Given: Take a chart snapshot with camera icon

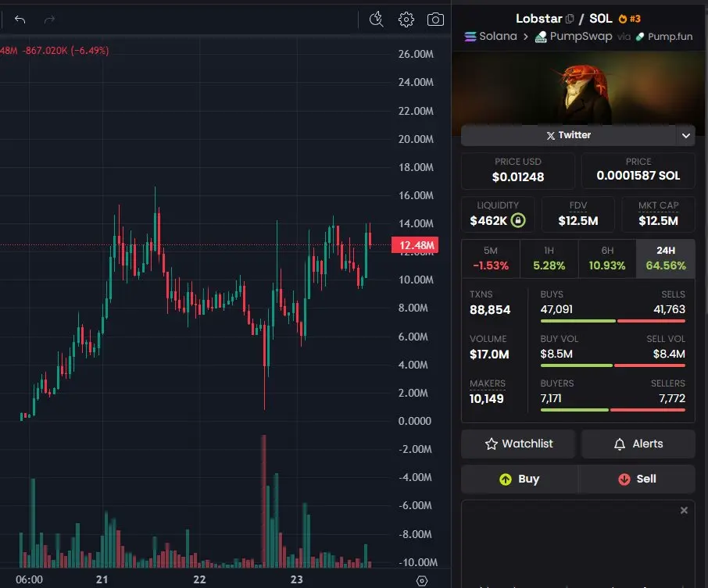Looking at the screenshot, I should tap(435, 20).
